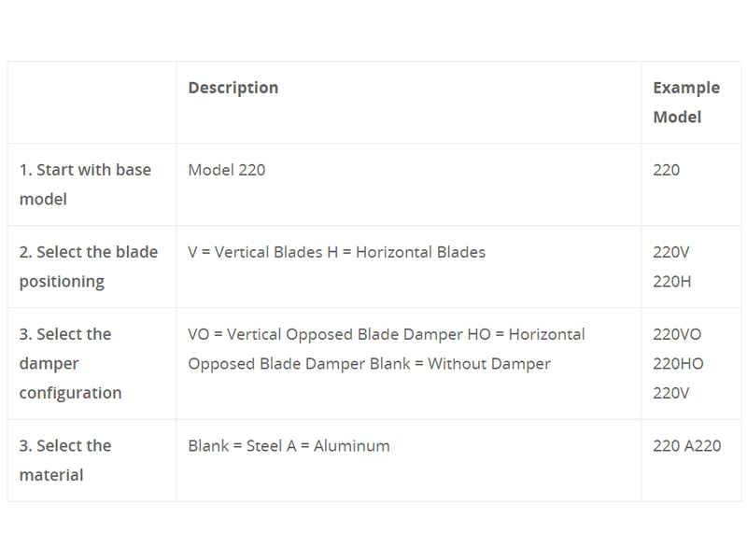The height and width of the screenshot is (560, 747).
Task: Select the "3. Select the damper configuration" cell
Action: (x=71, y=363)
